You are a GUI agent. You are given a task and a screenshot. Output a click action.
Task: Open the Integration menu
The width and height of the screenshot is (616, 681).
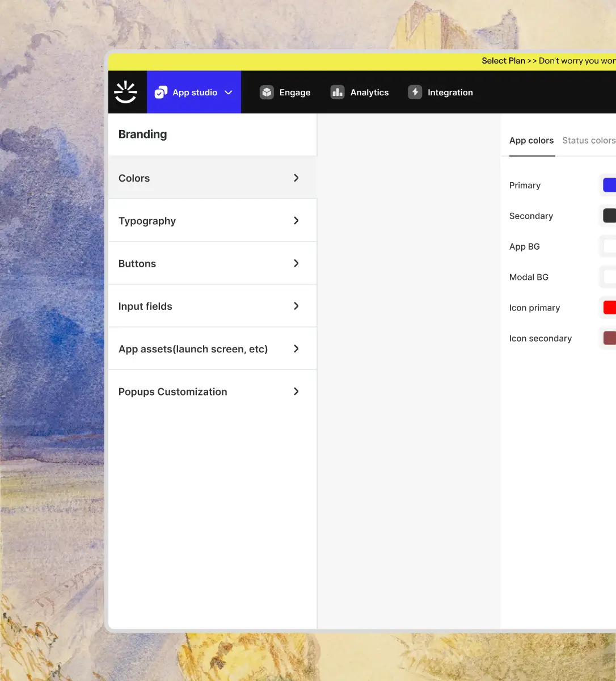(x=441, y=93)
